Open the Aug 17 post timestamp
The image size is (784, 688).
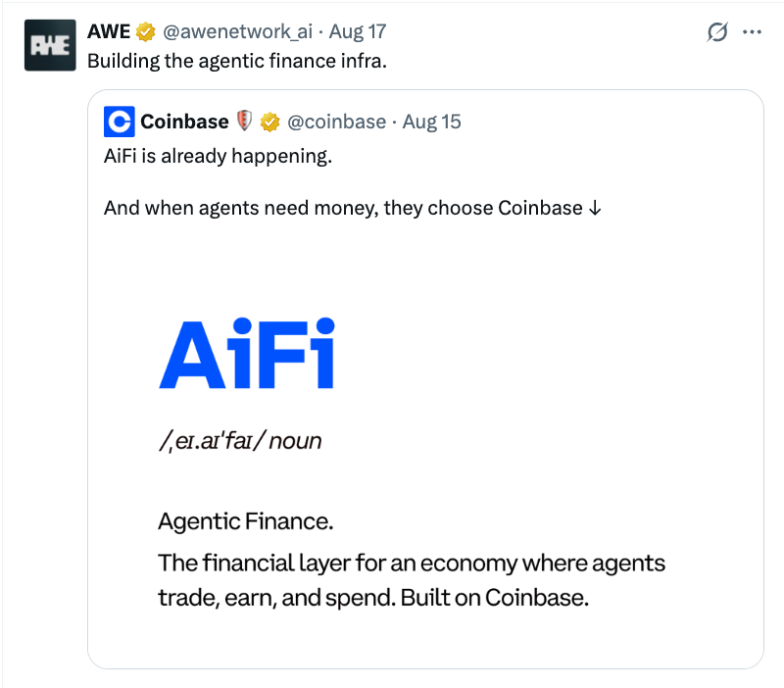358,31
